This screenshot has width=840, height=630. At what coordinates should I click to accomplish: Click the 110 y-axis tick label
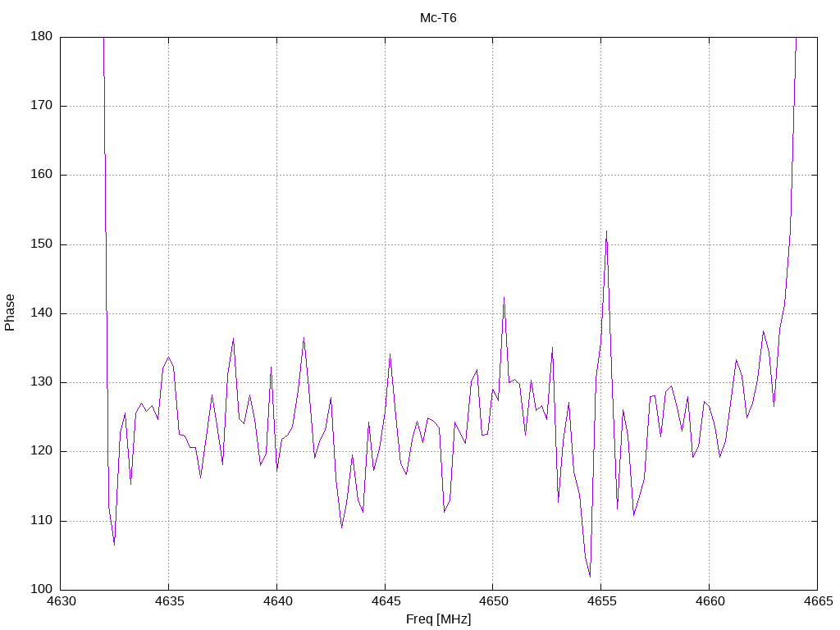42,521
